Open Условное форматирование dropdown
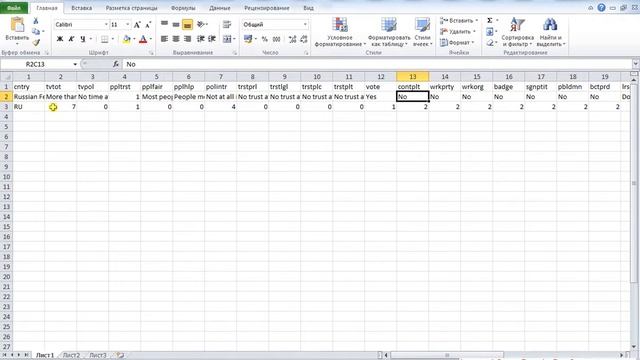Screen dimensions: 640x360 340,32
